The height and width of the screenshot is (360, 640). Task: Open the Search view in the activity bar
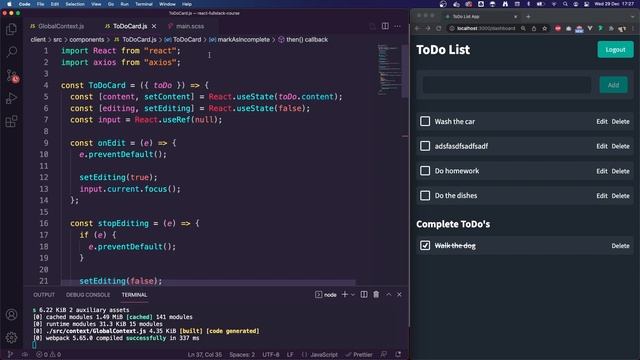point(11,52)
